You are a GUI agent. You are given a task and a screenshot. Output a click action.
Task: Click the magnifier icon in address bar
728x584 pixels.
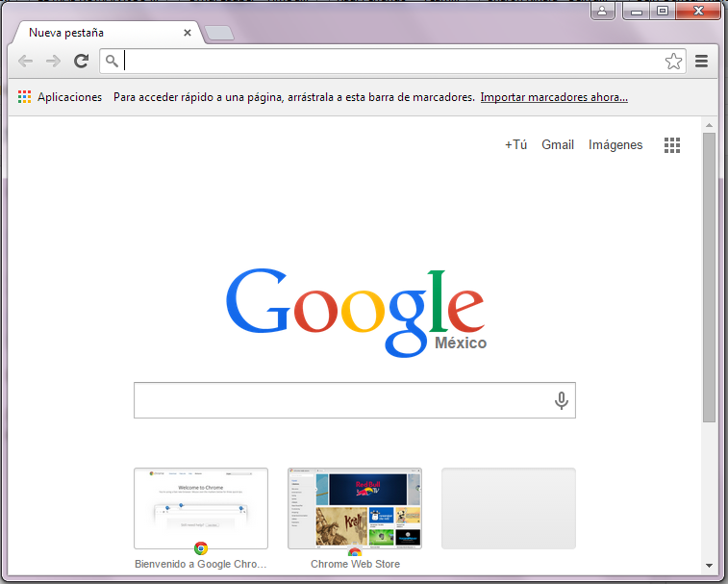[x=112, y=61]
